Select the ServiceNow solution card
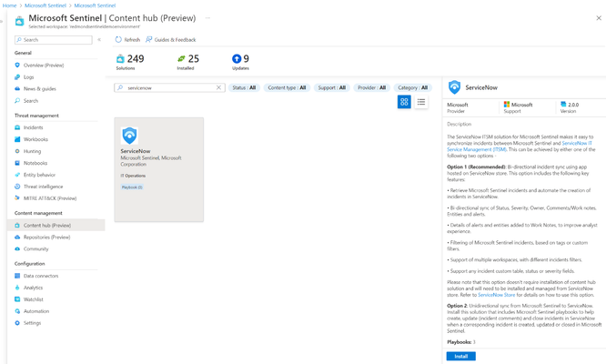This screenshot has width=606, height=364. [159, 169]
